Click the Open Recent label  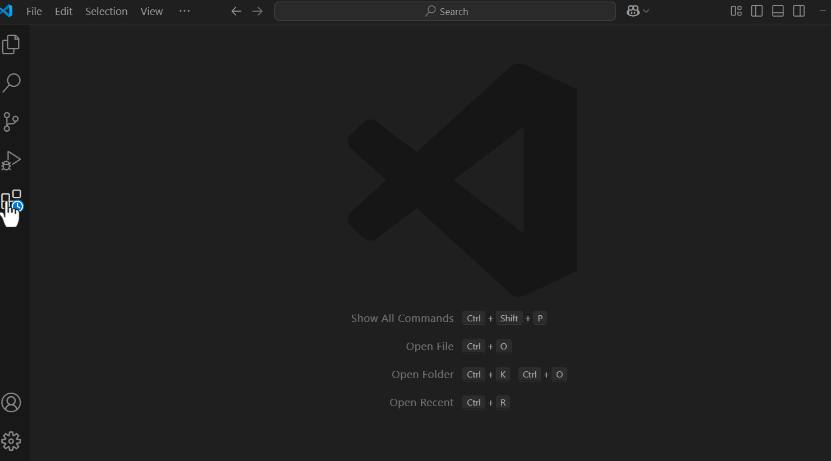coord(421,403)
